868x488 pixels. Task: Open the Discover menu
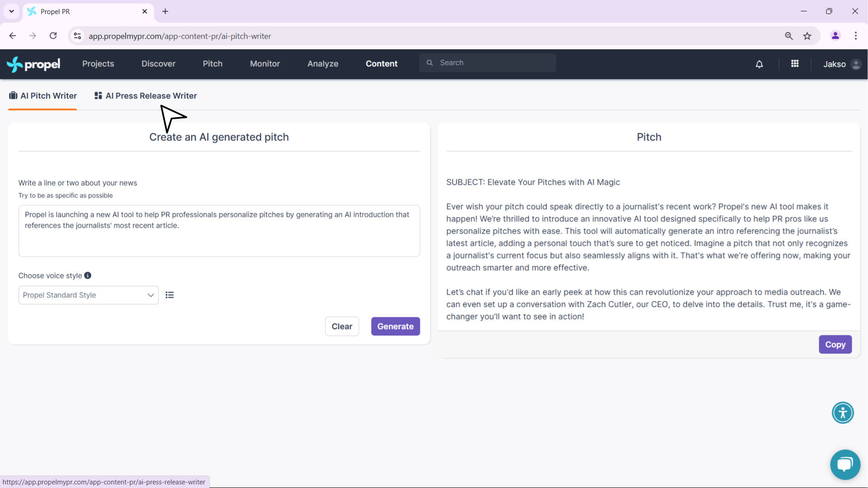click(158, 64)
